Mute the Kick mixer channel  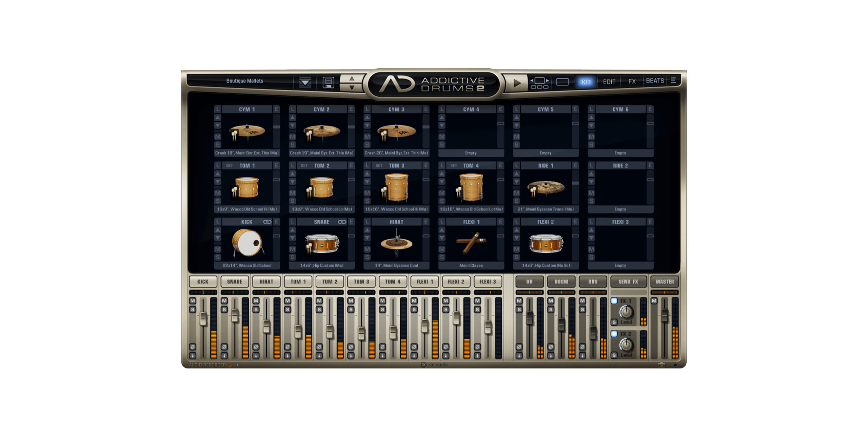[x=193, y=301]
